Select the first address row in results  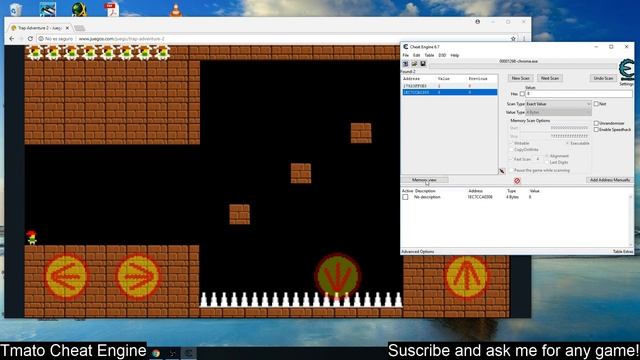[449, 86]
